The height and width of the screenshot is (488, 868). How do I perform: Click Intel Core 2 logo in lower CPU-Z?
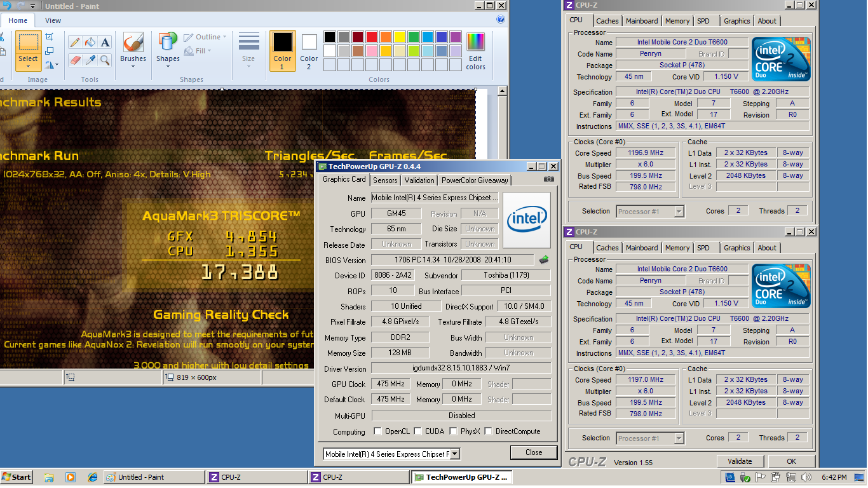pos(781,286)
